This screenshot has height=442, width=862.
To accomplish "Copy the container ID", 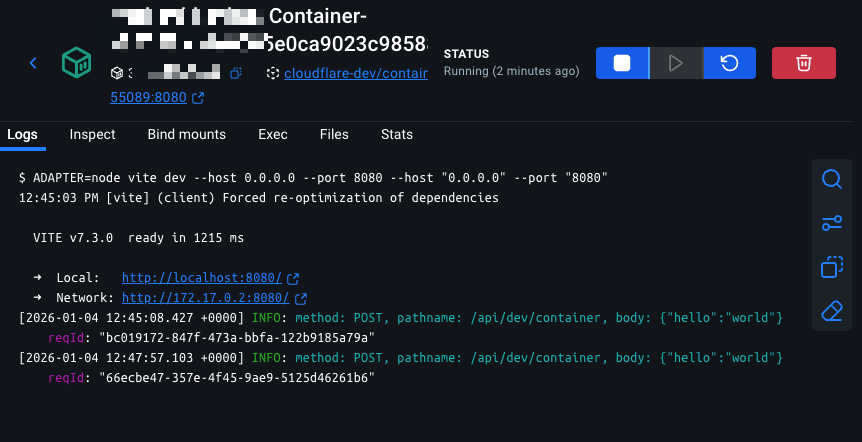I will [236, 73].
